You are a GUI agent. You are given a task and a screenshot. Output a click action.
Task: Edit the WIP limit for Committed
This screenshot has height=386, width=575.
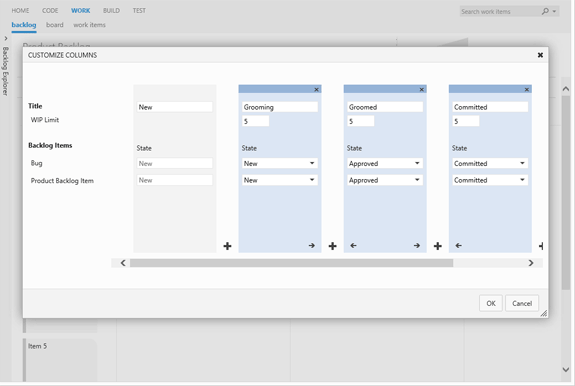pos(466,121)
